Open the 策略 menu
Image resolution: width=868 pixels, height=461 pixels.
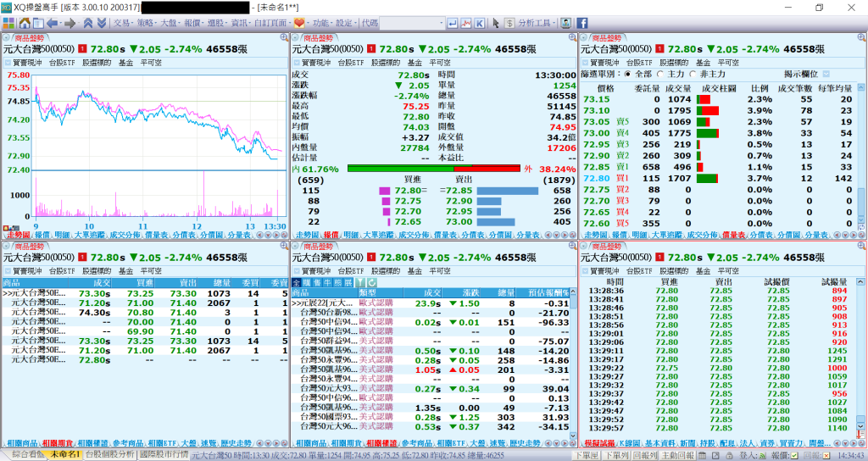pyautogui.click(x=145, y=23)
